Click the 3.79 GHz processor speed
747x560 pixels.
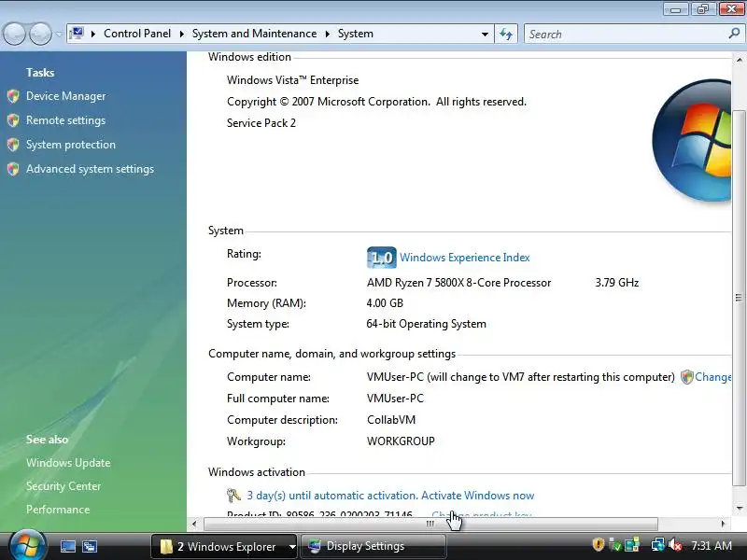tap(617, 283)
